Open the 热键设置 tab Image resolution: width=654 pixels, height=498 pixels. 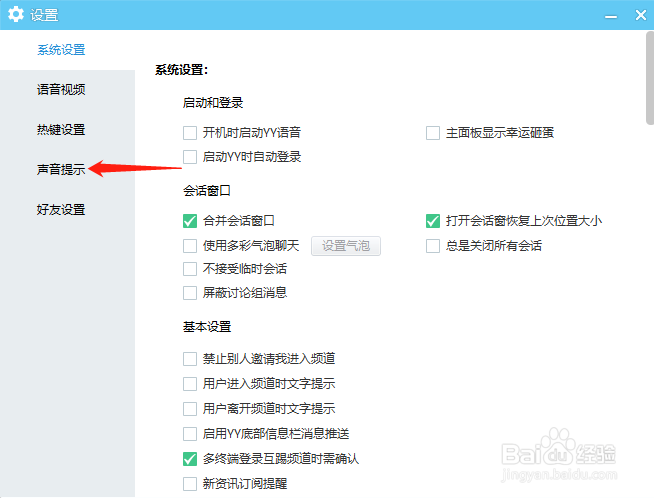pyautogui.click(x=61, y=129)
